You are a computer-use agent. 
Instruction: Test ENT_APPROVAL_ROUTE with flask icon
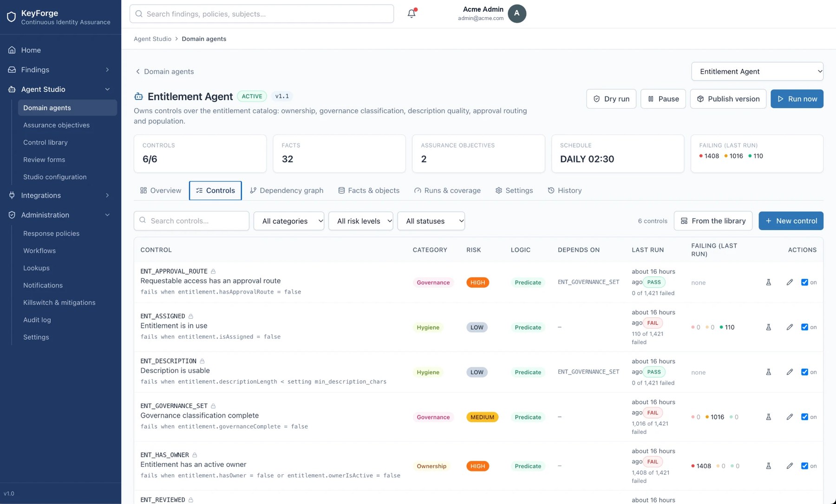769,282
